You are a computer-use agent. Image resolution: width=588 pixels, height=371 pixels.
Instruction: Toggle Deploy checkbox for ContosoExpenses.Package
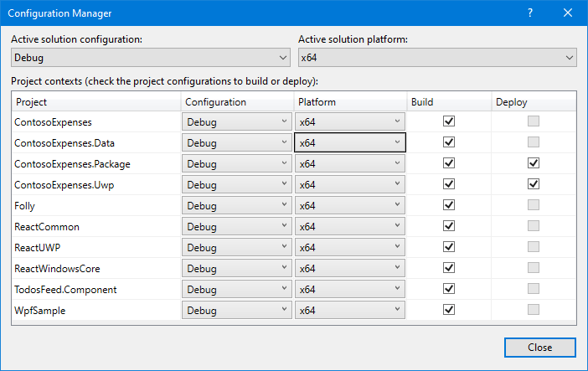(x=534, y=163)
